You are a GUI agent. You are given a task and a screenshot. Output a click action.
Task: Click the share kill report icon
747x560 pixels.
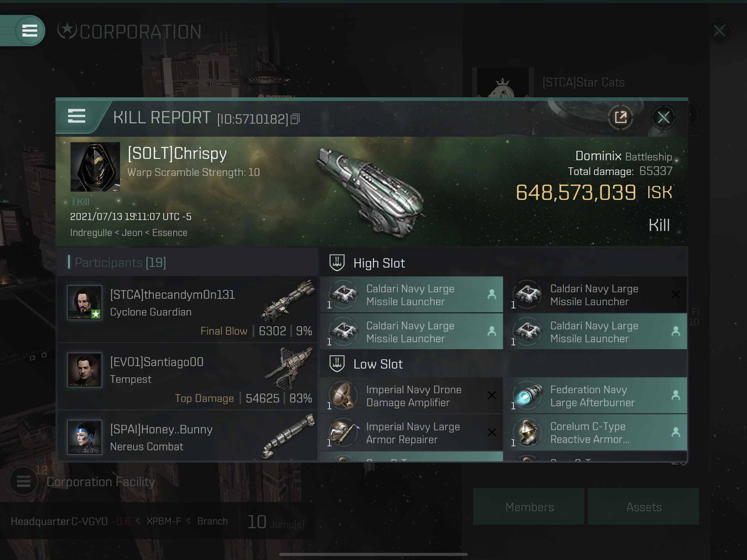[620, 118]
